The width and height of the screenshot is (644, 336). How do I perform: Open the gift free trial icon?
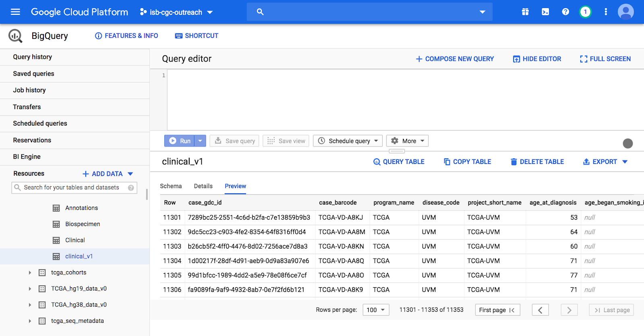pos(525,12)
